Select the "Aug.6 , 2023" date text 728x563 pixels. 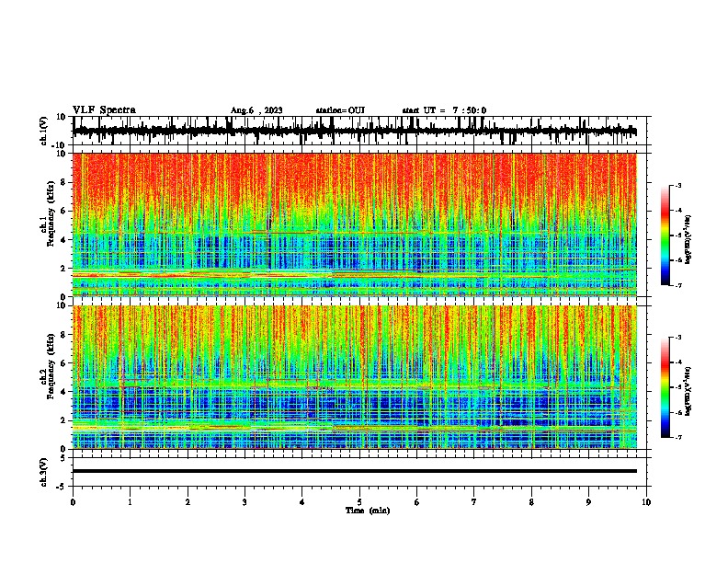tap(256, 110)
